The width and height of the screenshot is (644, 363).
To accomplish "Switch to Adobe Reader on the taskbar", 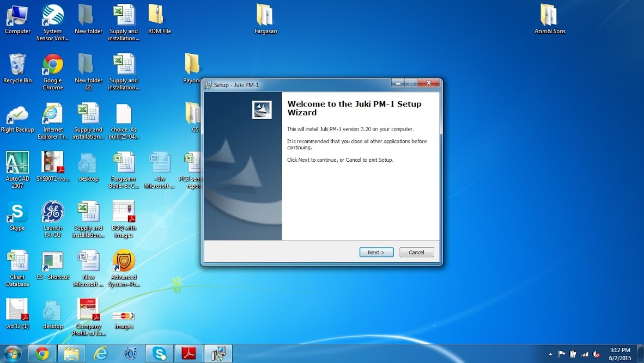I will (x=189, y=354).
